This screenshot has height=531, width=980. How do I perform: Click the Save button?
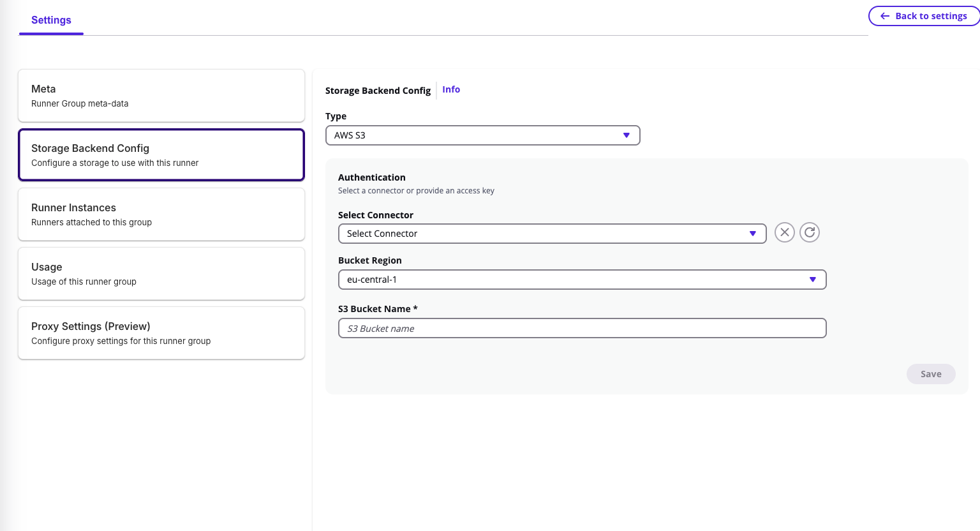coord(930,374)
